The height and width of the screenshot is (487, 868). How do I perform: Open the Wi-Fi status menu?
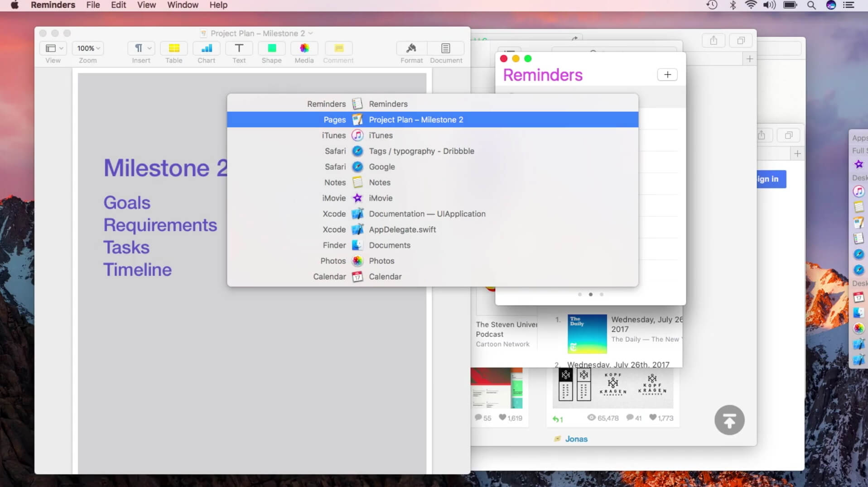point(751,5)
